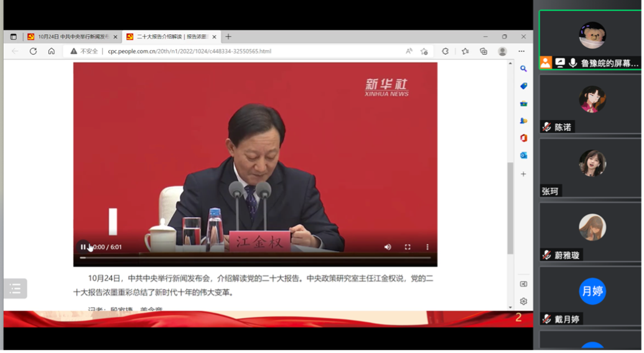Click 陈诺 muted microphone icon
The width and height of the screenshot is (644, 353).
click(x=548, y=127)
